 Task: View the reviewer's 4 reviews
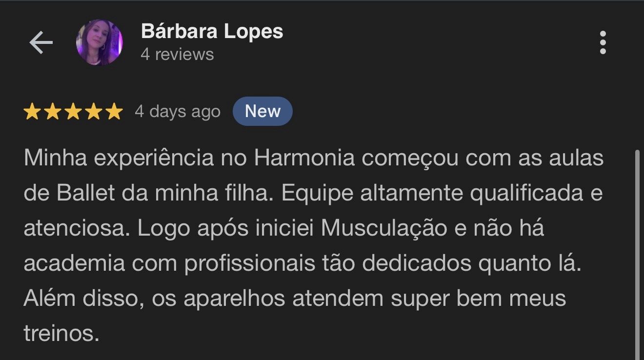pyautogui.click(x=177, y=54)
